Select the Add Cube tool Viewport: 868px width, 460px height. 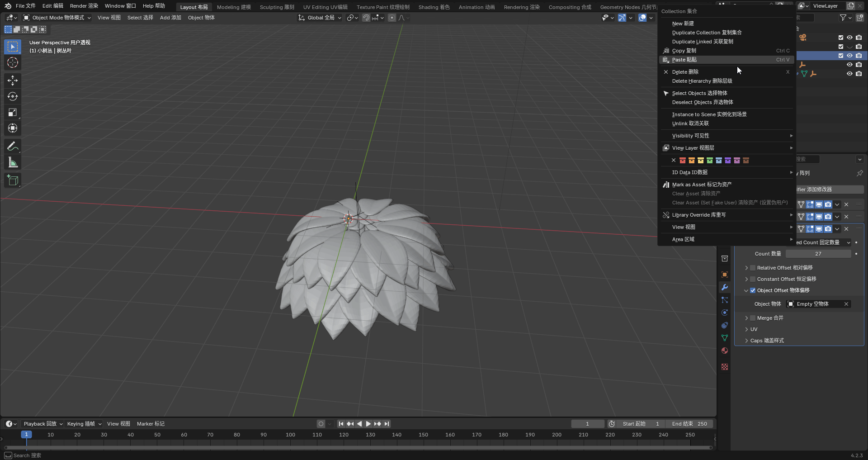point(13,180)
